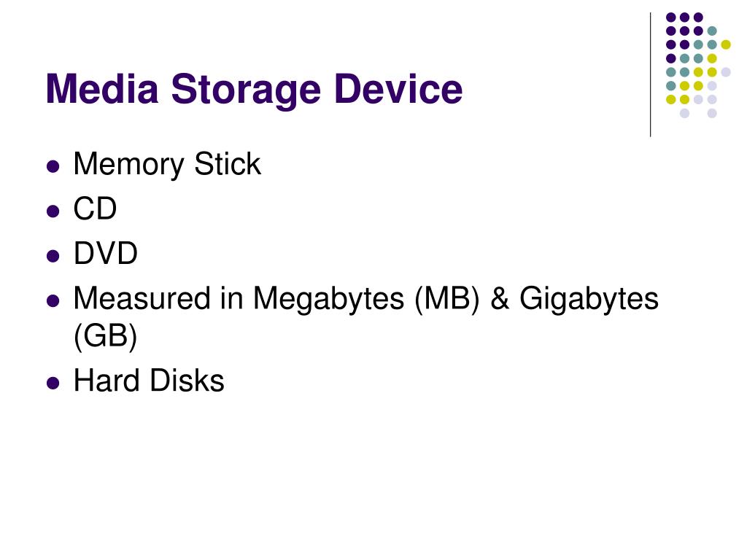The height and width of the screenshot is (560, 747).
Task: Click the word 'Stick' in first bullet
Action: pyautogui.click(x=228, y=164)
